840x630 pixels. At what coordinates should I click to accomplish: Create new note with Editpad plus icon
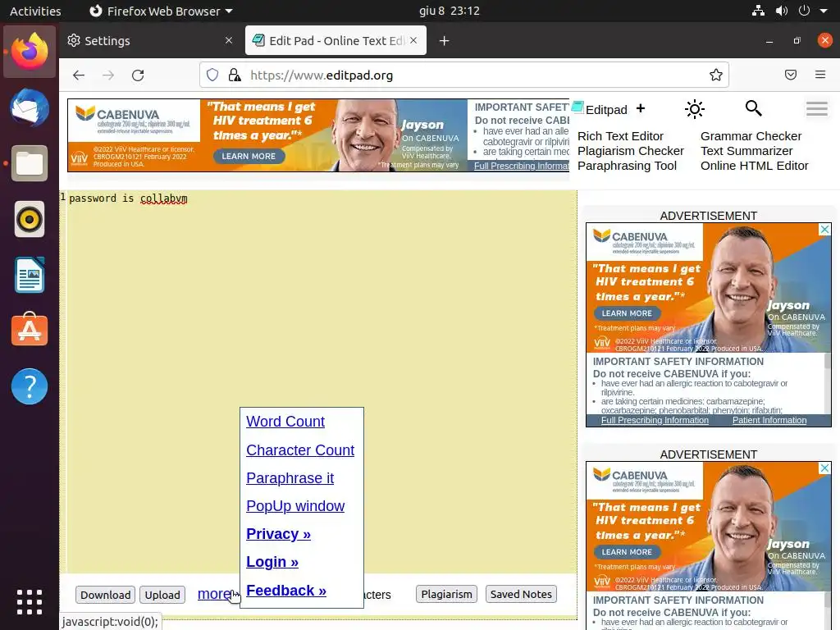pos(641,108)
